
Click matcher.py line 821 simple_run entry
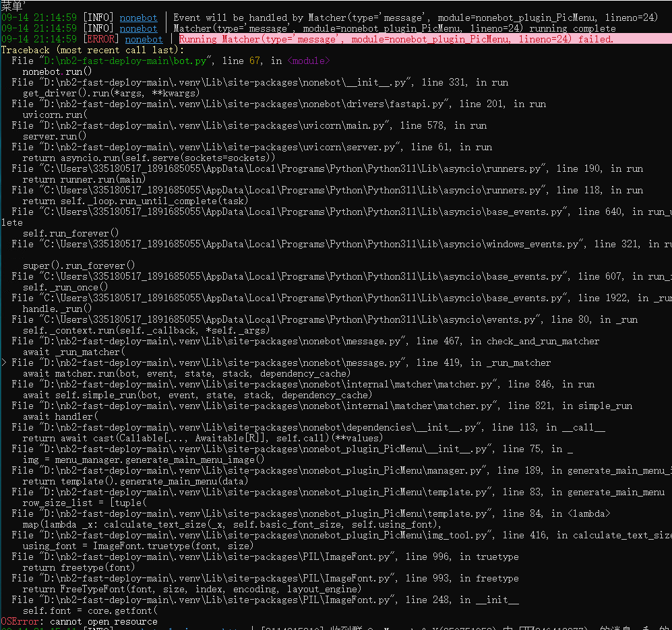322,406
